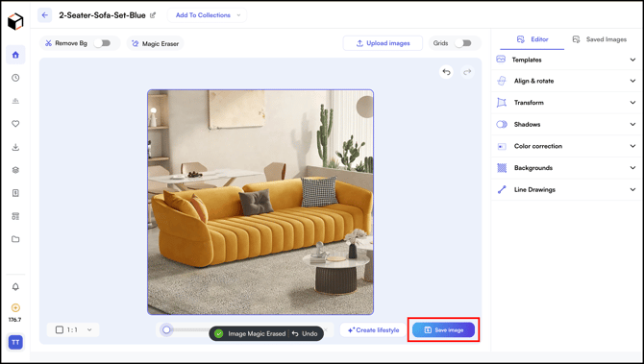Click the Color correction icon

502,146
